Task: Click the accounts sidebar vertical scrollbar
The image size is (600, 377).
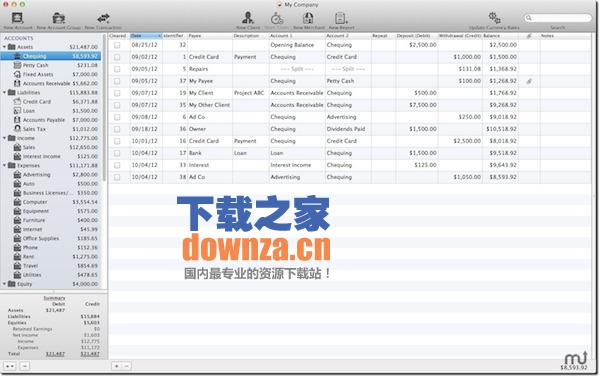Action: click(x=104, y=107)
